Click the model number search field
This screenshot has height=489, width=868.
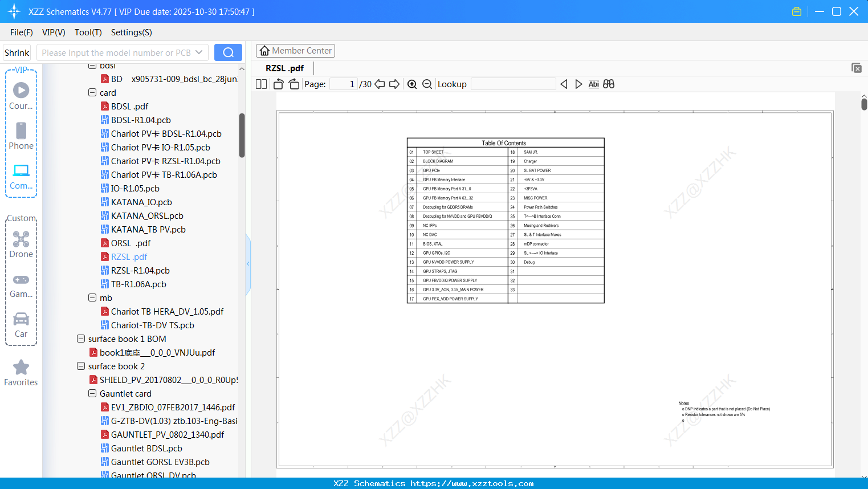[117, 52]
